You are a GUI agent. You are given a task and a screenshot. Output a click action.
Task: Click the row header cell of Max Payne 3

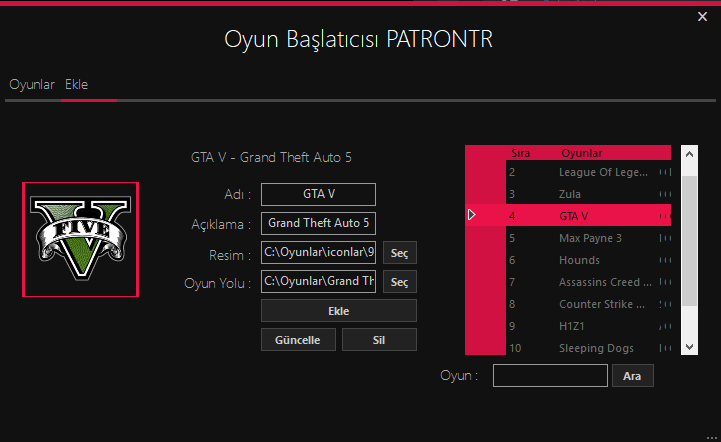[x=486, y=238]
